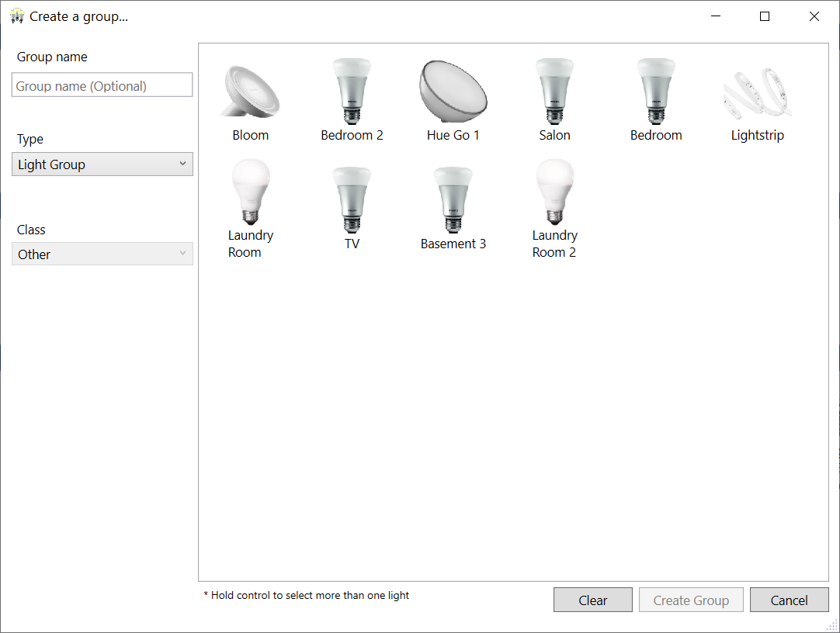Pick the Hue Go 1 light
This screenshot has height=633, width=840.
pos(453,91)
